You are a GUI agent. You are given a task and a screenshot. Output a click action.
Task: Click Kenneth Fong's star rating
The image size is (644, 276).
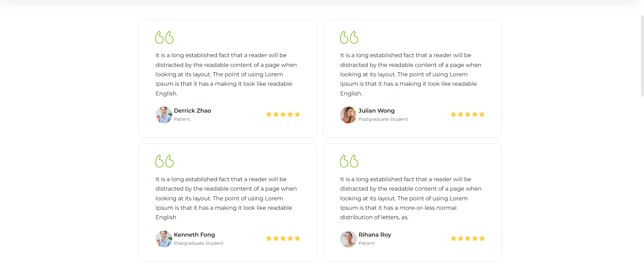[283, 238]
